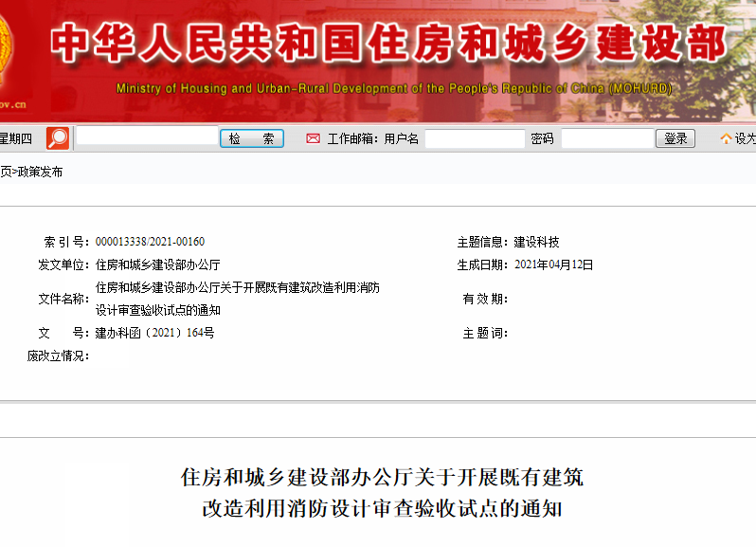This screenshot has width=756, height=547.
Task: Click the 废改立情况 label
Action: click(x=58, y=356)
